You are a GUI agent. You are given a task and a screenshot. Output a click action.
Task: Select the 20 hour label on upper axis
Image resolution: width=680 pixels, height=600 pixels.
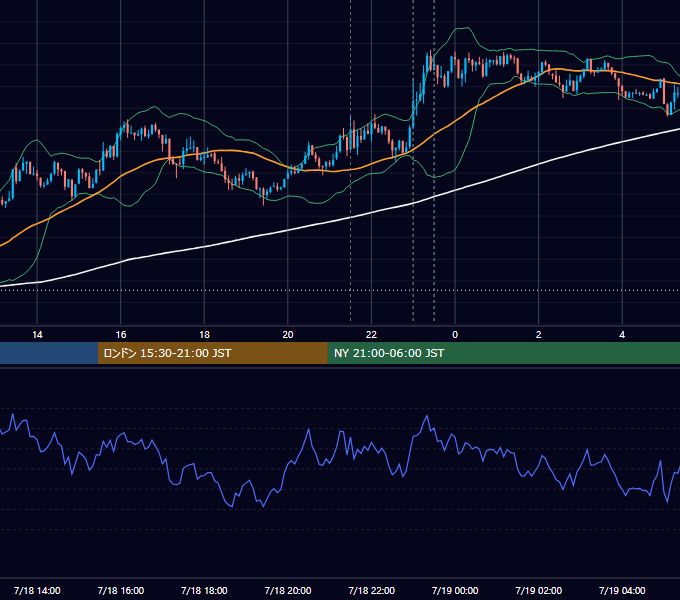pos(288,335)
